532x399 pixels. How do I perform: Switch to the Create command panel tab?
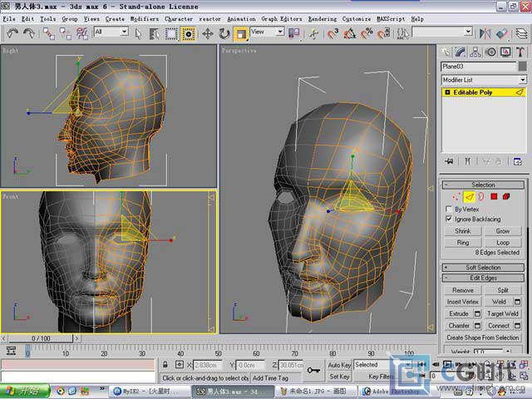[446, 52]
